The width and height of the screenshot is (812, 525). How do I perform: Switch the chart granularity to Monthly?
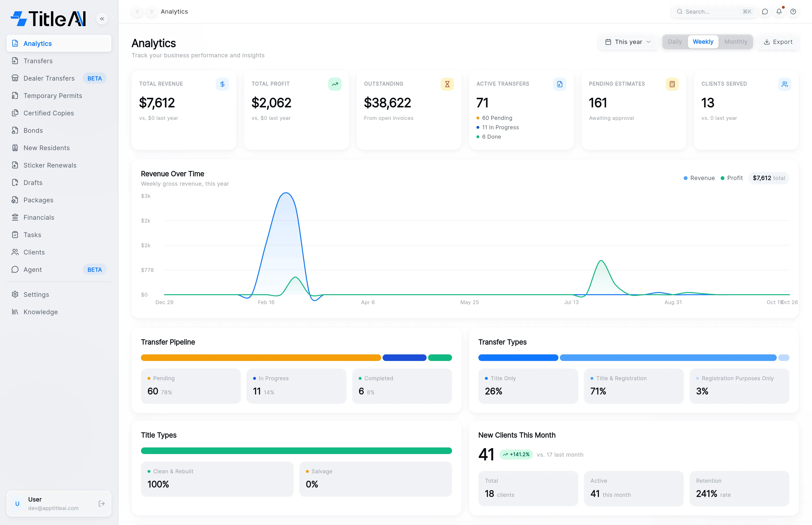(x=735, y=42)
